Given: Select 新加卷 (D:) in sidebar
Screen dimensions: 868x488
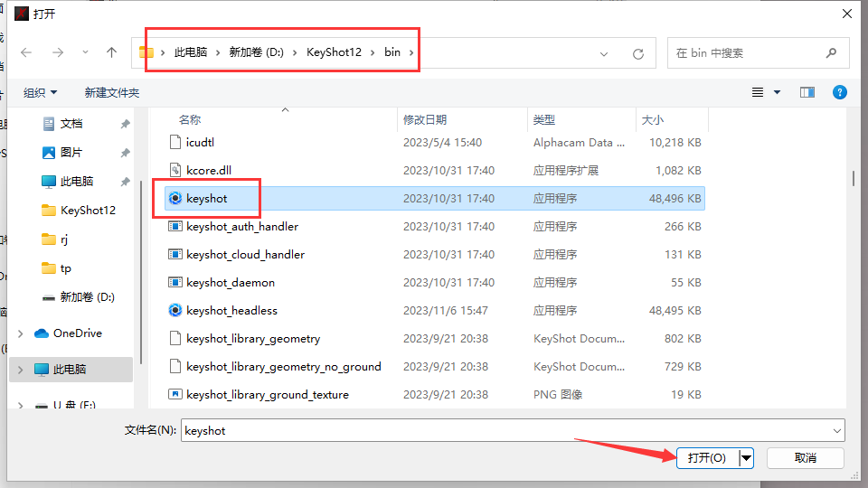Looking at the screenshot, I should point(87,297).
